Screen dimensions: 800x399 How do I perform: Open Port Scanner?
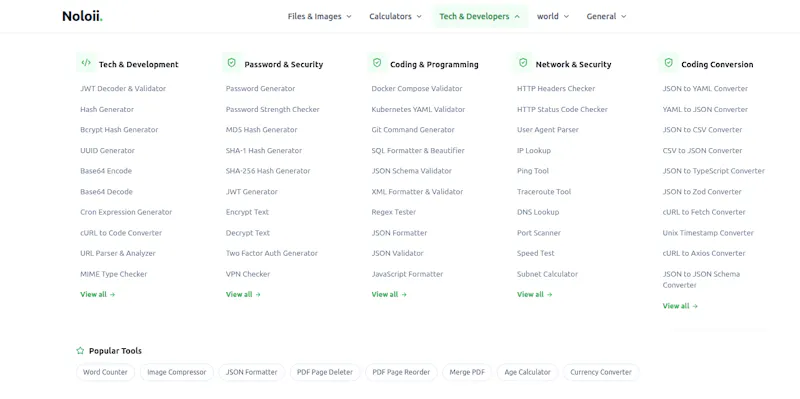pyautogui.click(x=539, y=233)
